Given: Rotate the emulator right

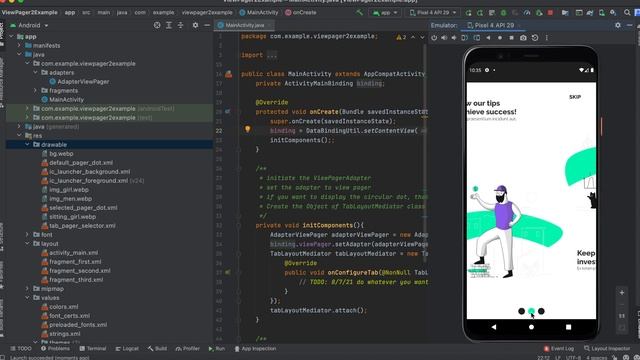Looking at the screenshot, I should click(x=477, y=38).
